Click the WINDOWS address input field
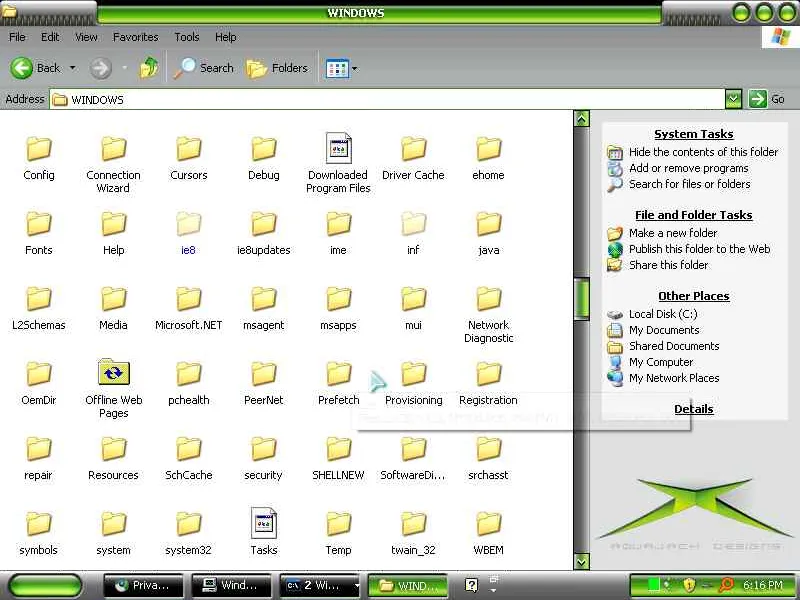This screenshot has height=600, width=800. [x=387, y=99]
